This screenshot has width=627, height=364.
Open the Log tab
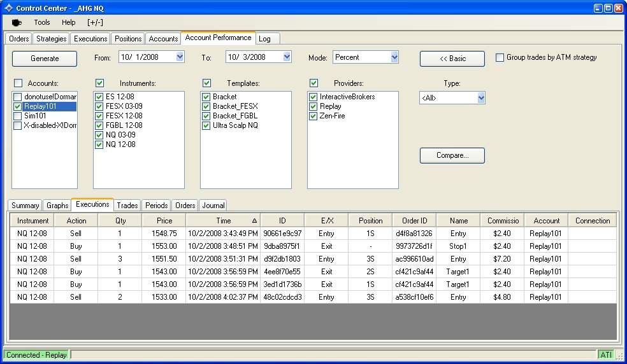coord(264,39)
